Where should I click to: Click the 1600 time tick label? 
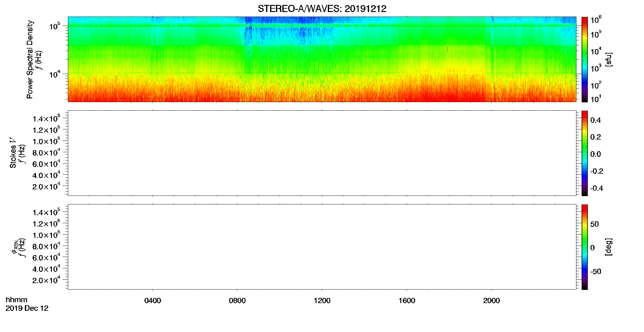[x=407, y=301]
